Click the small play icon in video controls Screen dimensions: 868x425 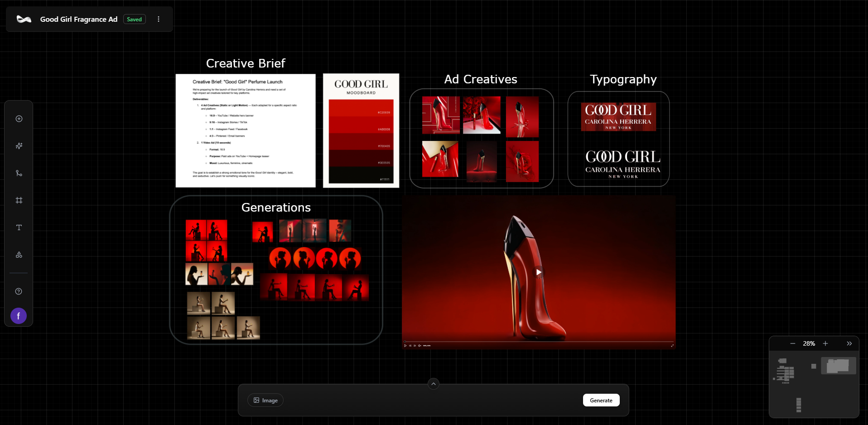pyautogui.click(x=405, y=346)
